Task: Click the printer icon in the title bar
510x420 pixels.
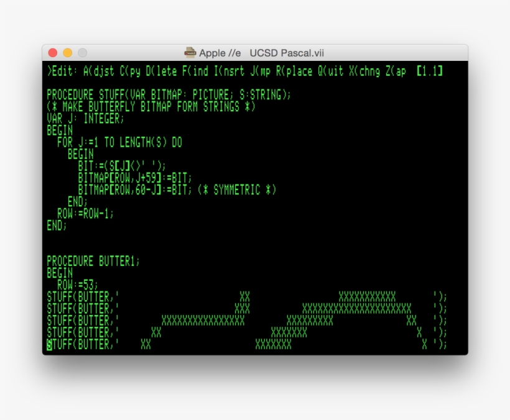Action: [x=190, y=53]
